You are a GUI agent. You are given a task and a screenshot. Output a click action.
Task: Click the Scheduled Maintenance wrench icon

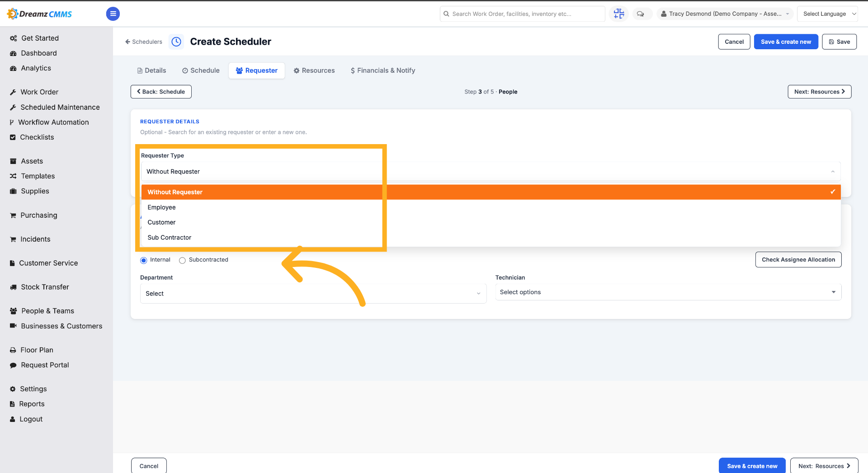click(x=13, y=108)
